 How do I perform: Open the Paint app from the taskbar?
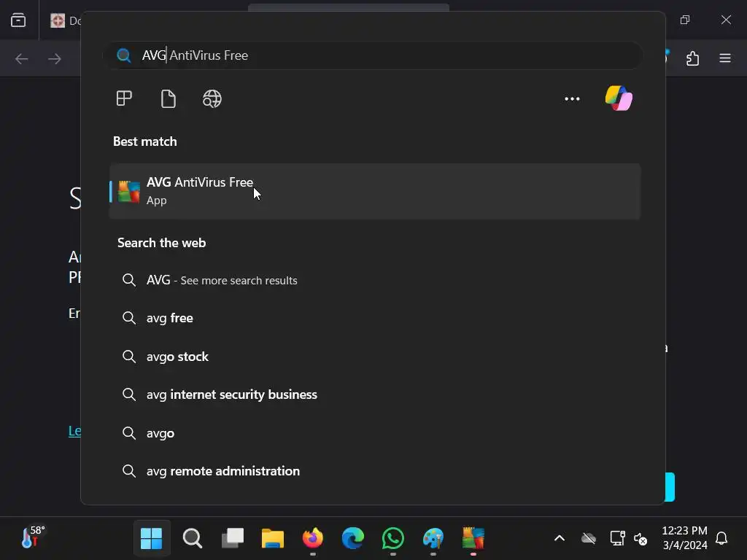click(433, 539)
